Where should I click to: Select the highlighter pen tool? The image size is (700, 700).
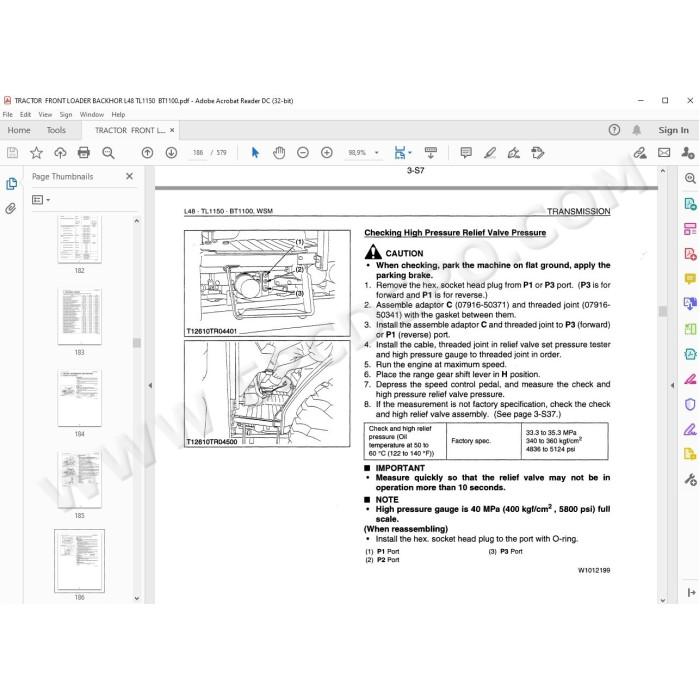click(x=490, y=153)
